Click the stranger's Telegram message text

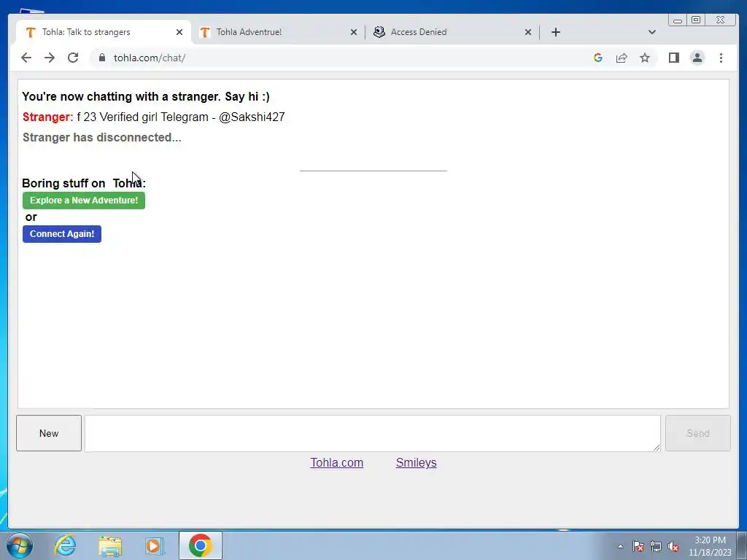point(181,117)
